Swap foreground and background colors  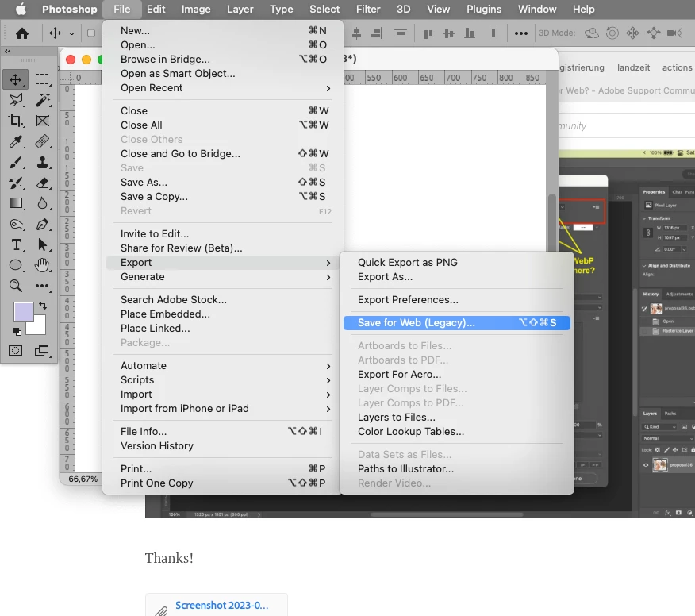(43, 306)
